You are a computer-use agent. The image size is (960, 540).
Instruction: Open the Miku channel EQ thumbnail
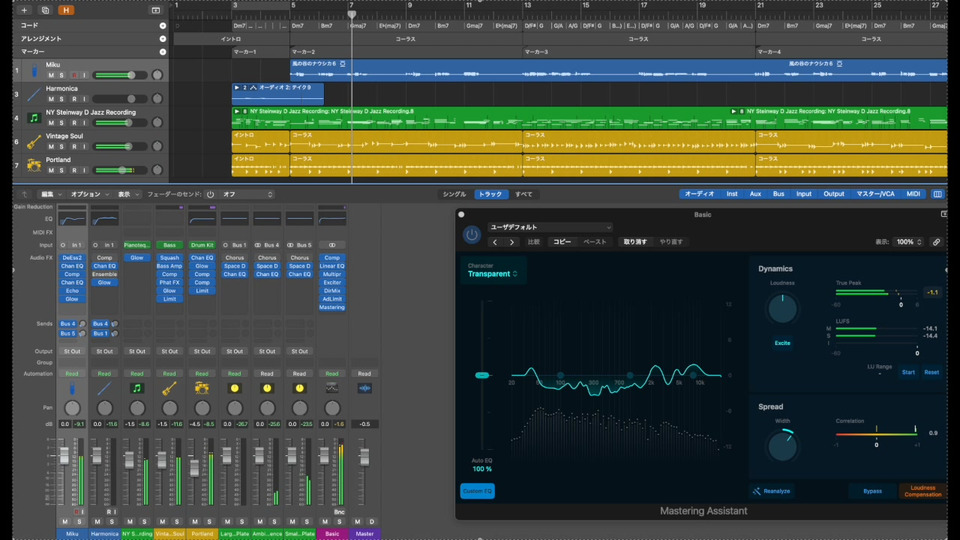point(72,219)
